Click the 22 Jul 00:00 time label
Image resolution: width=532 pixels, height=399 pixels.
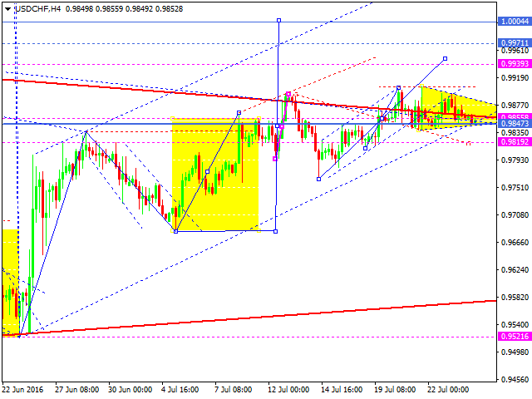pos(448,390)
